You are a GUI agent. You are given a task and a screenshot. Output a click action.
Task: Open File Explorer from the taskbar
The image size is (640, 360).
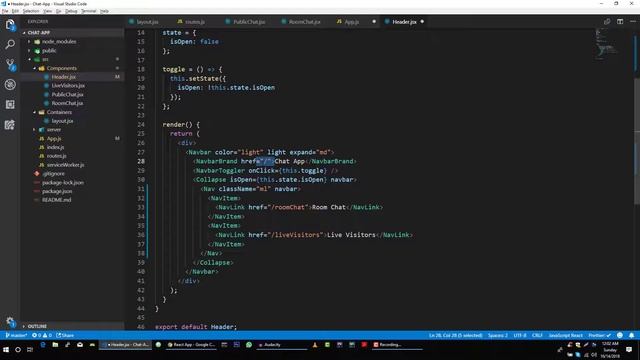pos(55,345)
